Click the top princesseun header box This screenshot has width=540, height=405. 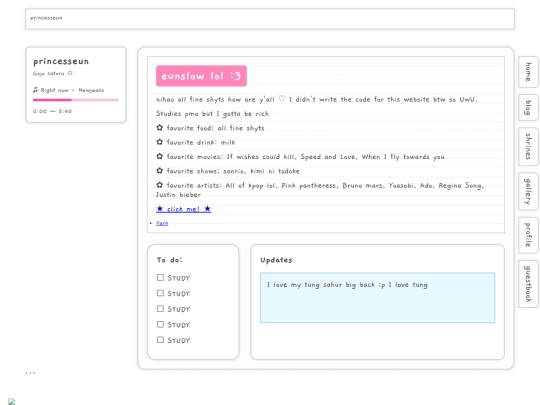point(270,19)
